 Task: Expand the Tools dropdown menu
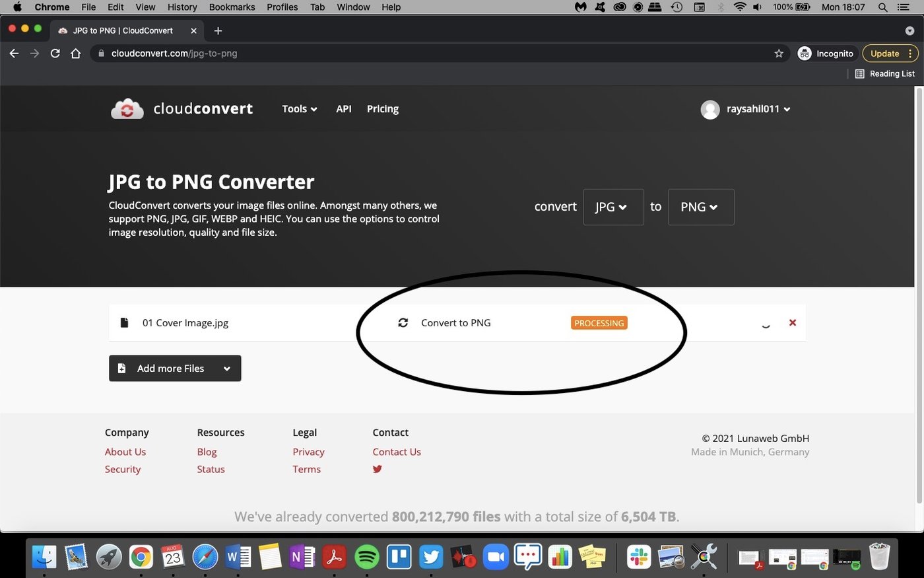(300, 109)
